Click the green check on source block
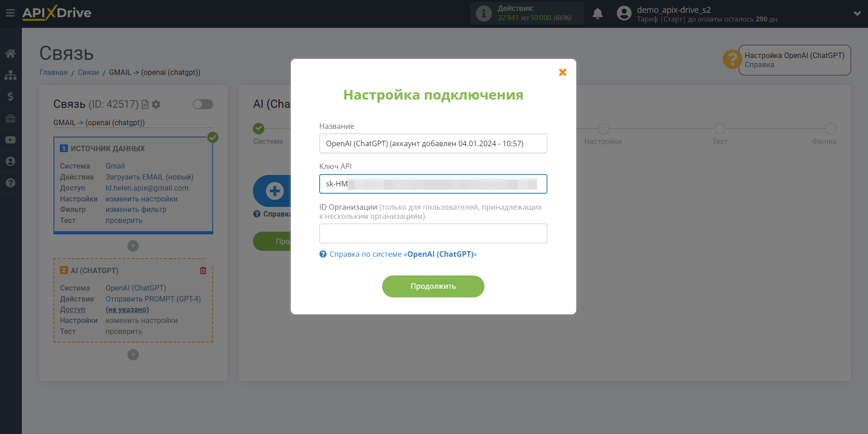This screenshot has height=434, width=868. 213,137
